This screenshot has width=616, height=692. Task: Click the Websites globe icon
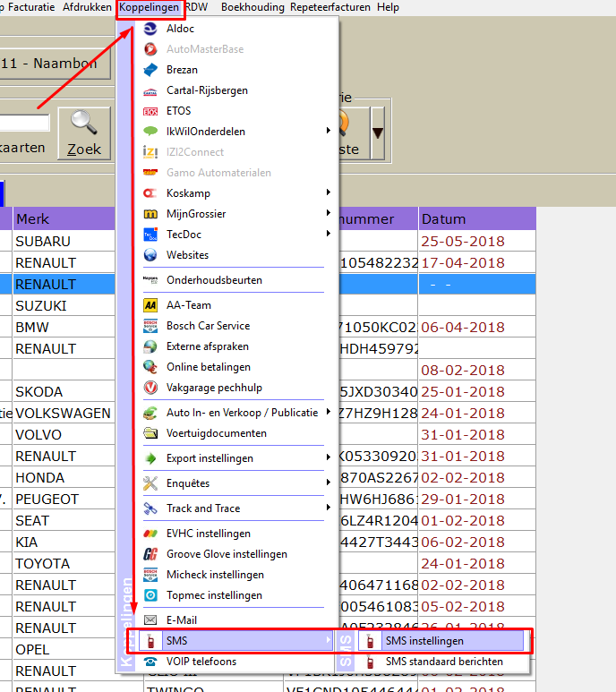(150, 255)
